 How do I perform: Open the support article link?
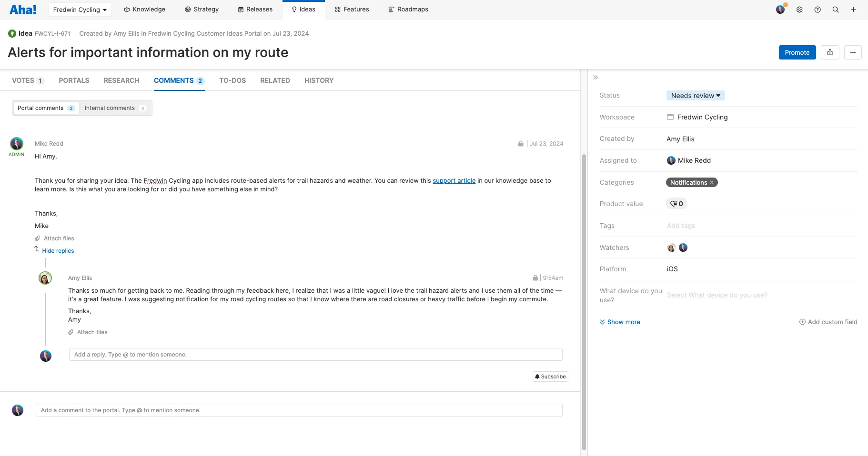tap(454, 181)
